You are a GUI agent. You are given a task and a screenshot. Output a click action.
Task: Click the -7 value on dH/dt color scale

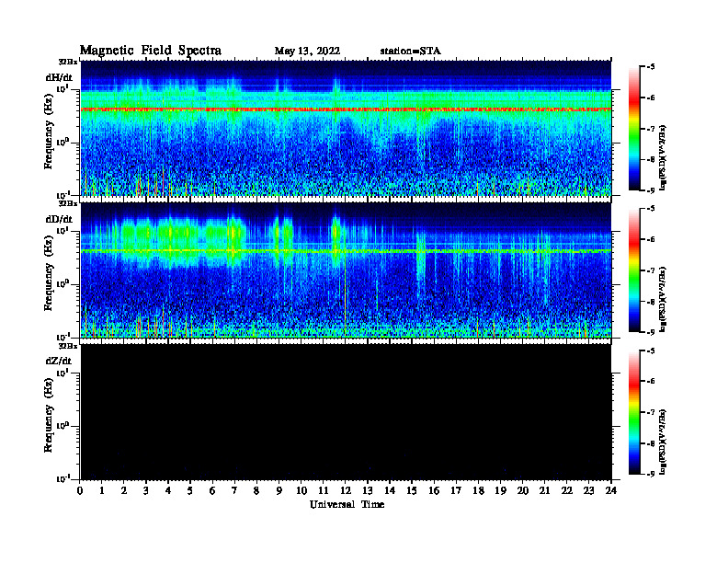tap(651, 129)
